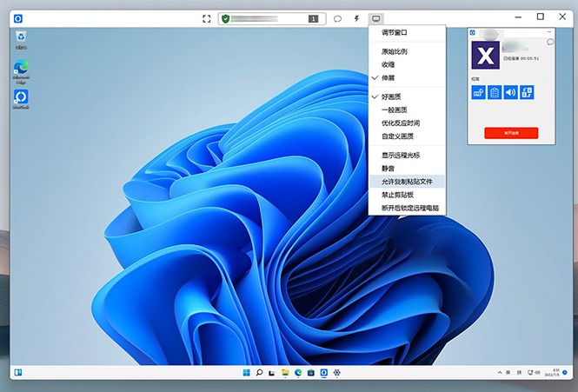Toggle audio speaker permission icon in panel
This screenshot has width=578, height=392.
pyautogui.click(x=510, y=92)
